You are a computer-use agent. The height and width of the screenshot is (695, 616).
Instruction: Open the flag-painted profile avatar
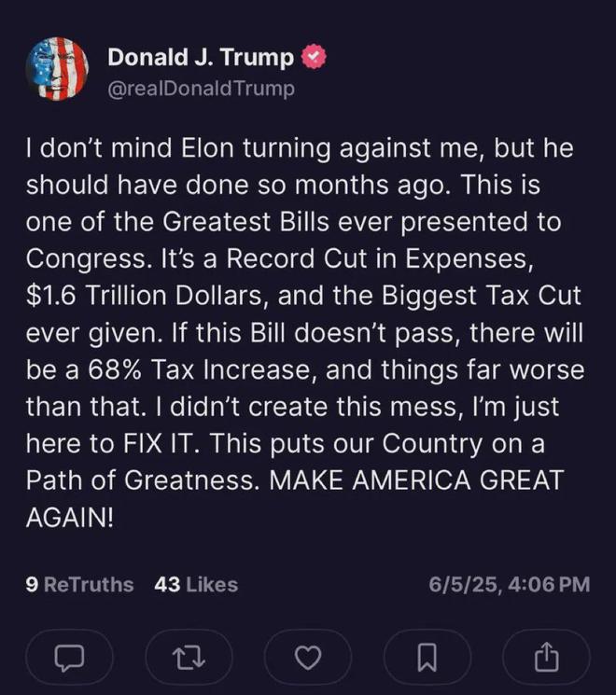(57, 70)
